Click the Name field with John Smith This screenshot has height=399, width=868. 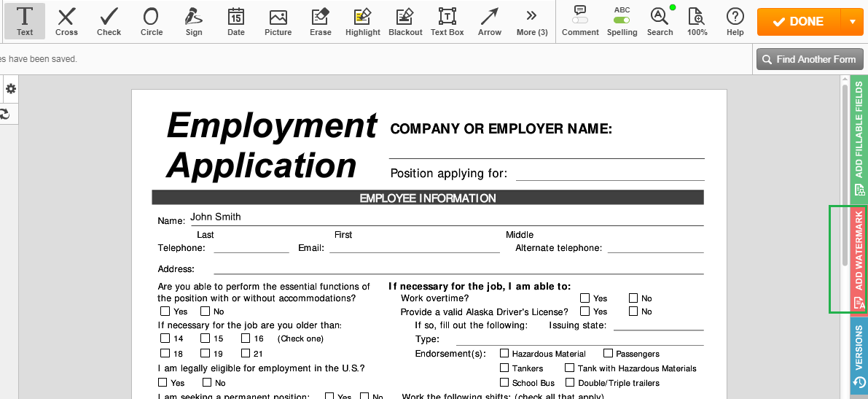[446, 218]
